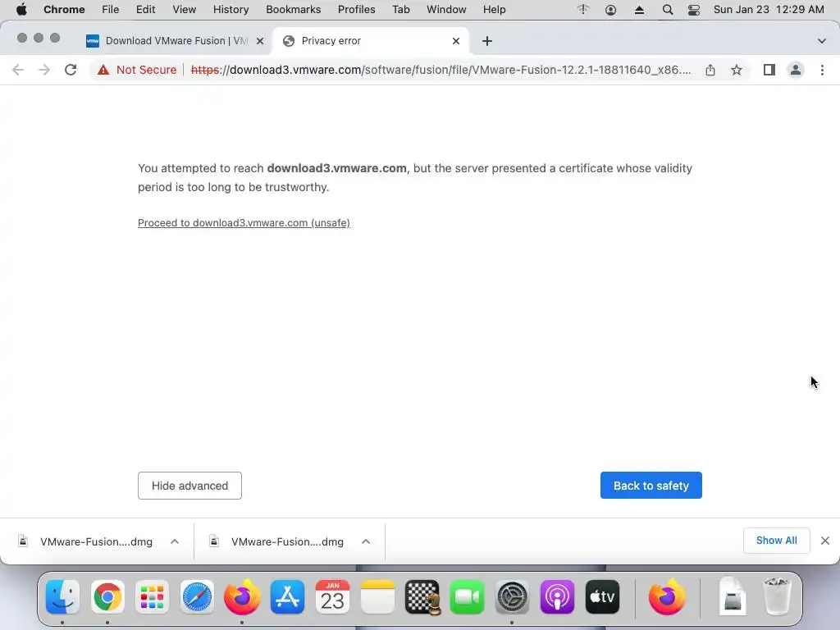840x630 pixels.
Task: Open Firefox next to Safari in the Dock
Action: tap(242, 597)
